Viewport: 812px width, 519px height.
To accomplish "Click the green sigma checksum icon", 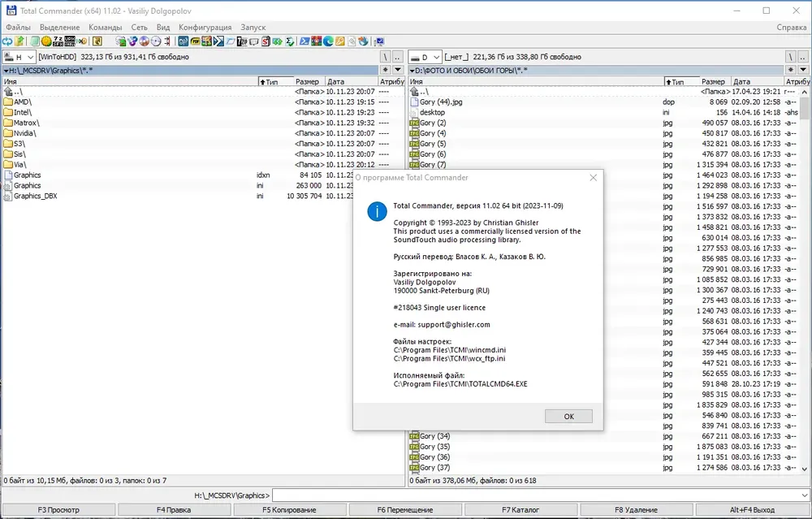I will 290,41.
